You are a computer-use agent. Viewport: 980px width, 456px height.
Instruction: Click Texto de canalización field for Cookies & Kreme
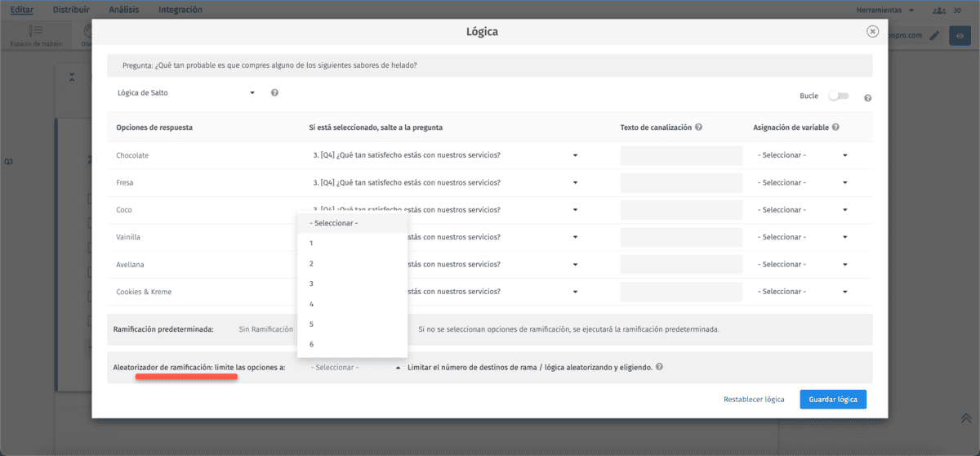681,292
